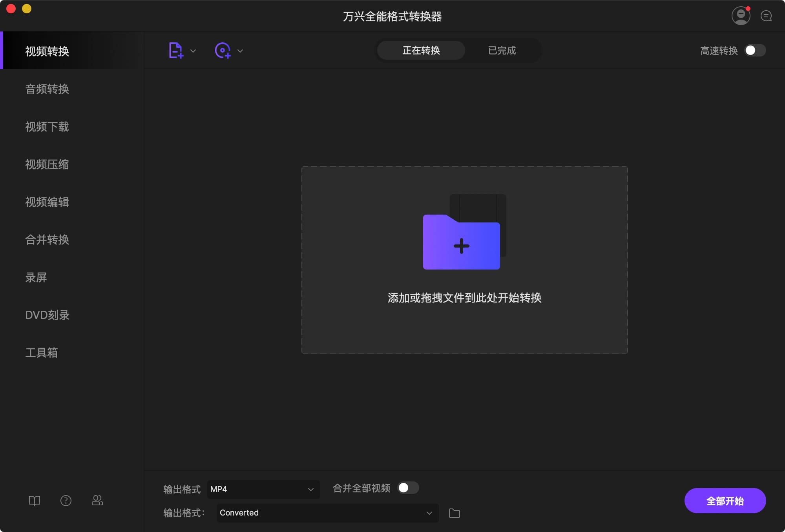Open the MP4 output format dropdown
This screenshot has width=785, height=532.
(263, 489)
